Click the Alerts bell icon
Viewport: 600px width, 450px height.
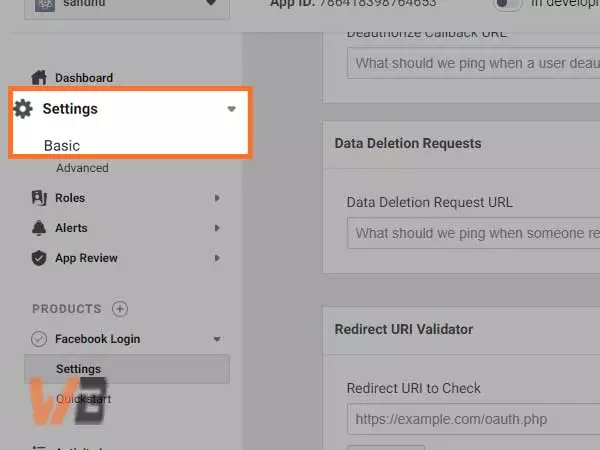39,228
